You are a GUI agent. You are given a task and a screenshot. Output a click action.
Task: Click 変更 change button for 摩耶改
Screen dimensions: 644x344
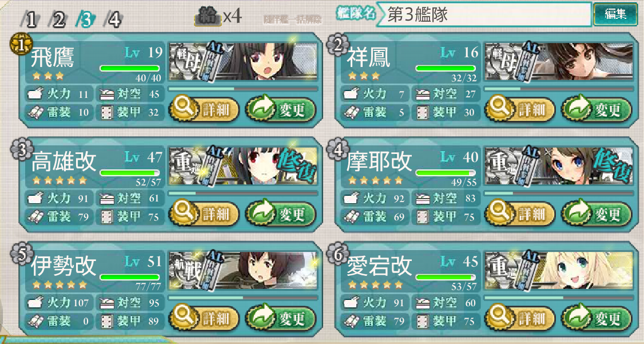pos(597,214)
